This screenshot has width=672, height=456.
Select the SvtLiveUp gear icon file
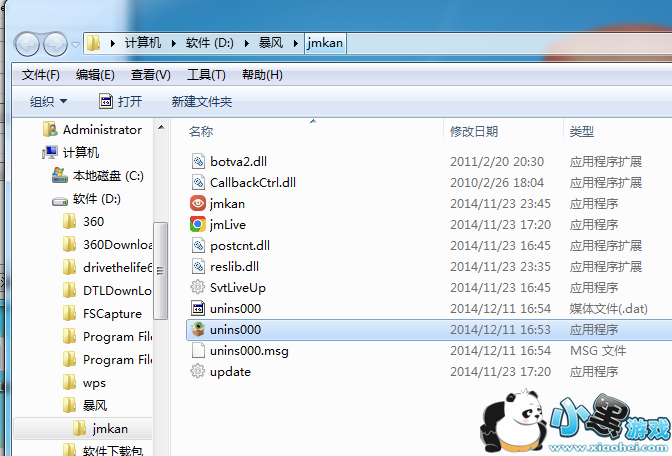(x=198, y=287)
